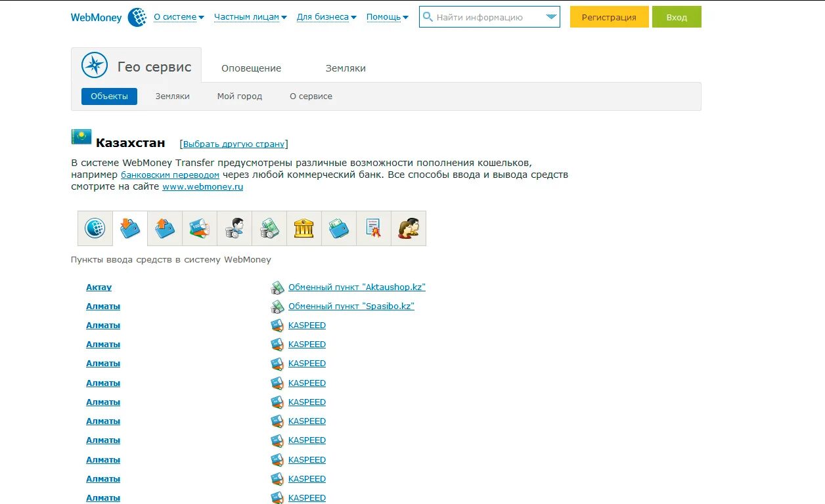Screen dimensions: 825x504
Task: Focus the Найти информацию search field
Action: tap(489, 17)
